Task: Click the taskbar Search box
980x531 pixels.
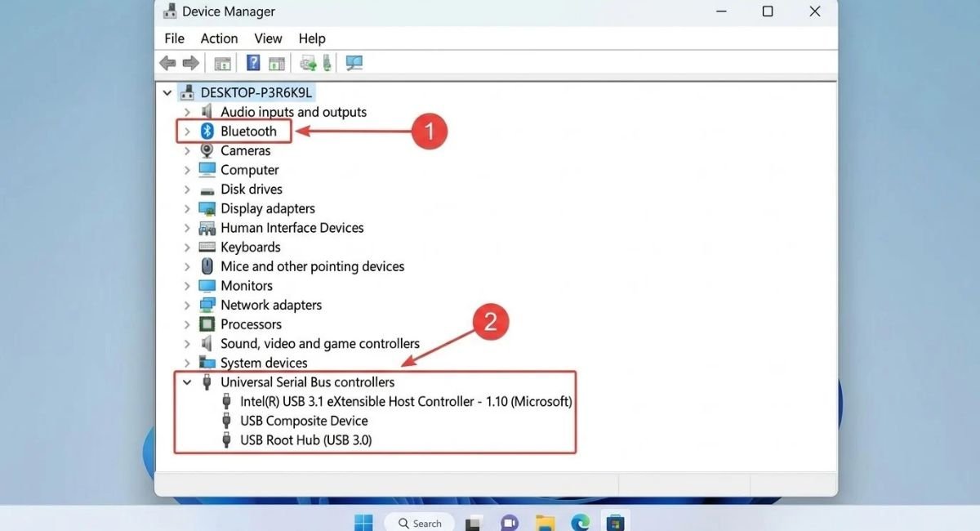Action: (x=419, y=523)
